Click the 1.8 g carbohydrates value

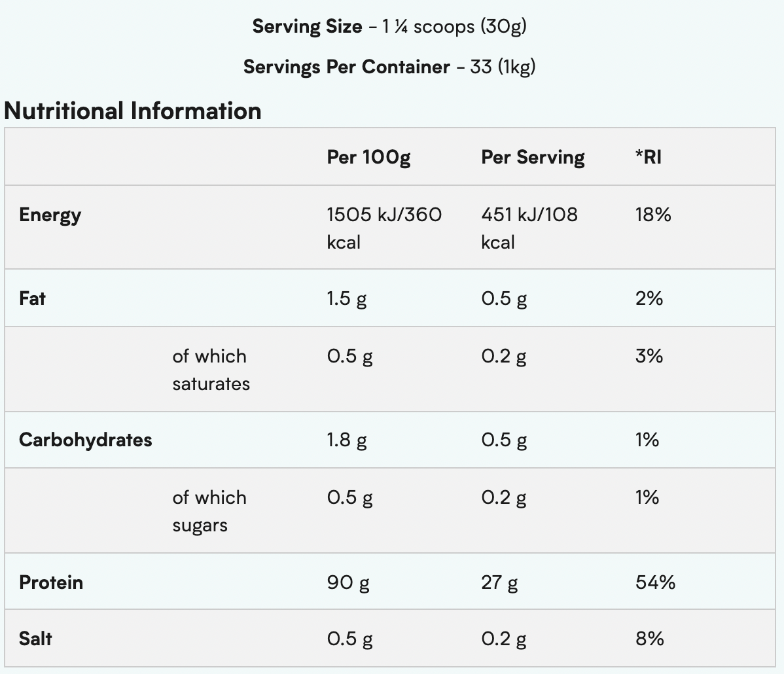click(347, 440)
